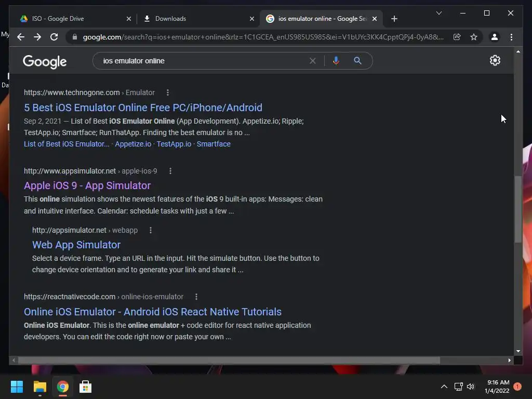Image resolution: width=532 pixels, height=399 pixels.
Task: Open more options for technogone.com result
Action: tap(168, 92)
